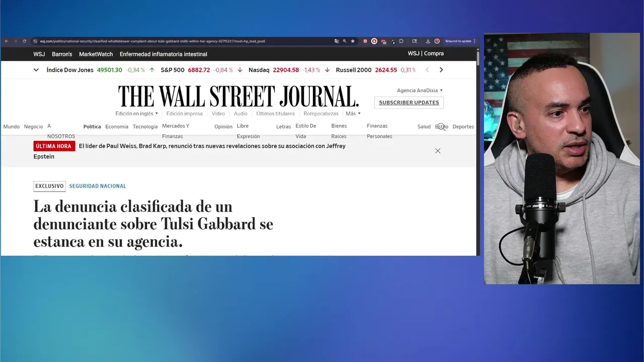Click The Wall Street Journal logo
The width and height of the screenshot is (644, 362).
(x=238, y=96)
